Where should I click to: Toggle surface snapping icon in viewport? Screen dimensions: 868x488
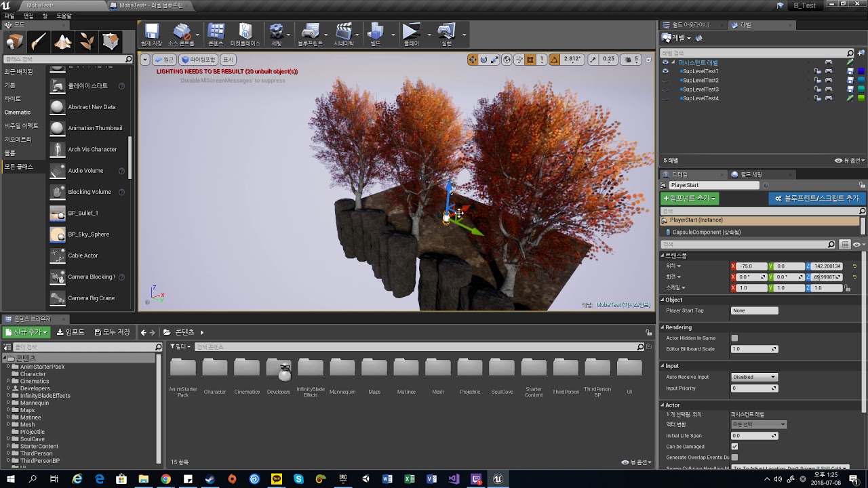(519, 60)
